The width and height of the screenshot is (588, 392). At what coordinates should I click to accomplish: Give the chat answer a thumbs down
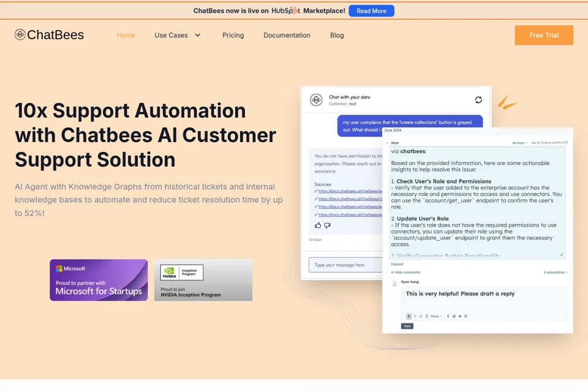click(x=327, y=225)
